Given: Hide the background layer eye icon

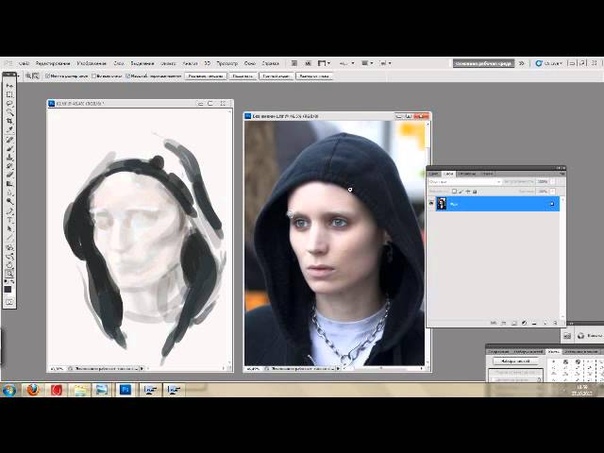Looking at the screenshot, I should 431,203.
